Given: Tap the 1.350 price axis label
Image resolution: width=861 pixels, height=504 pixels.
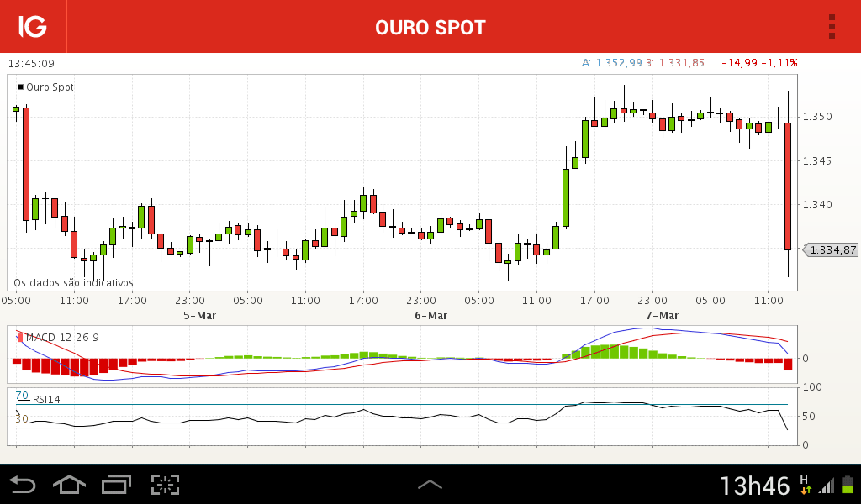Looking at the screenshot, I should (817, 116).
